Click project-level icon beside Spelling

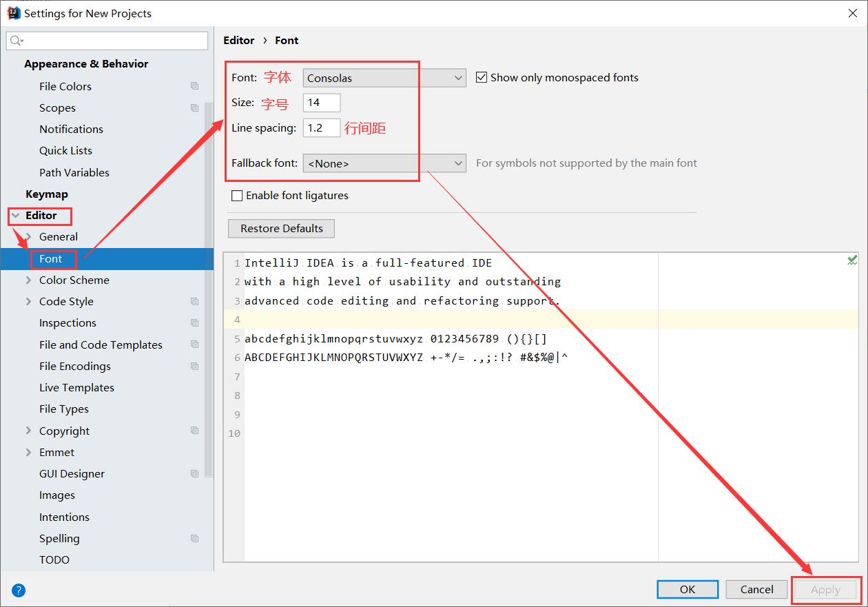coord(195,538)
